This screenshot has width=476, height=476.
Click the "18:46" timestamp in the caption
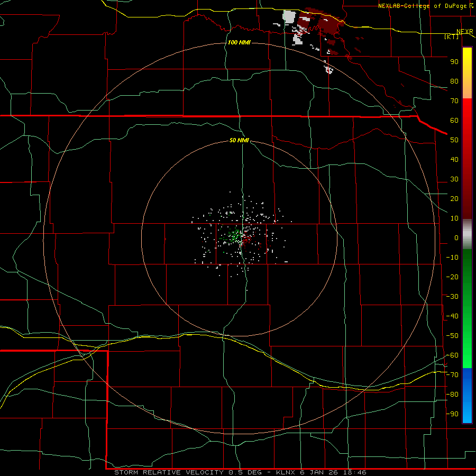(x=355, y=472)
